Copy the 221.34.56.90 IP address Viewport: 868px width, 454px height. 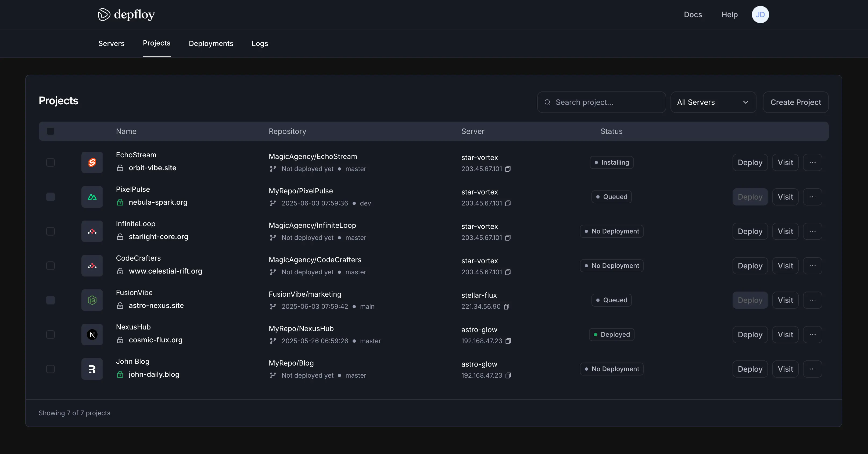tap(507, 306)
